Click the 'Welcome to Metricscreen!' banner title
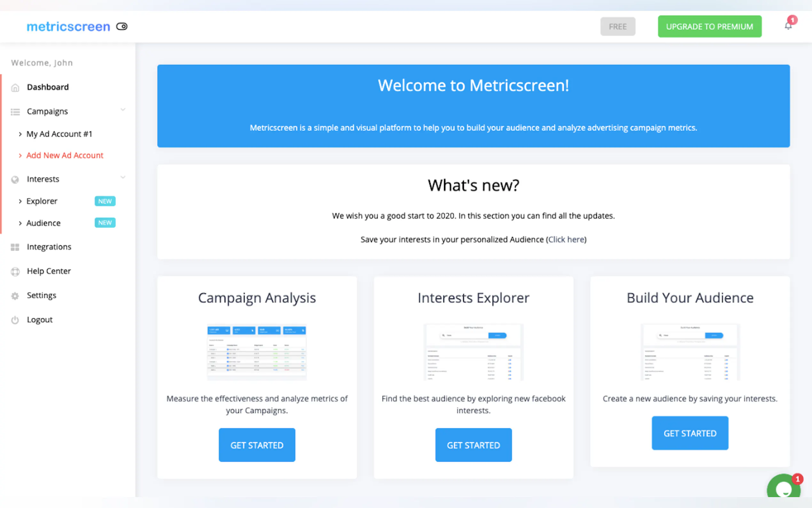 473,85
